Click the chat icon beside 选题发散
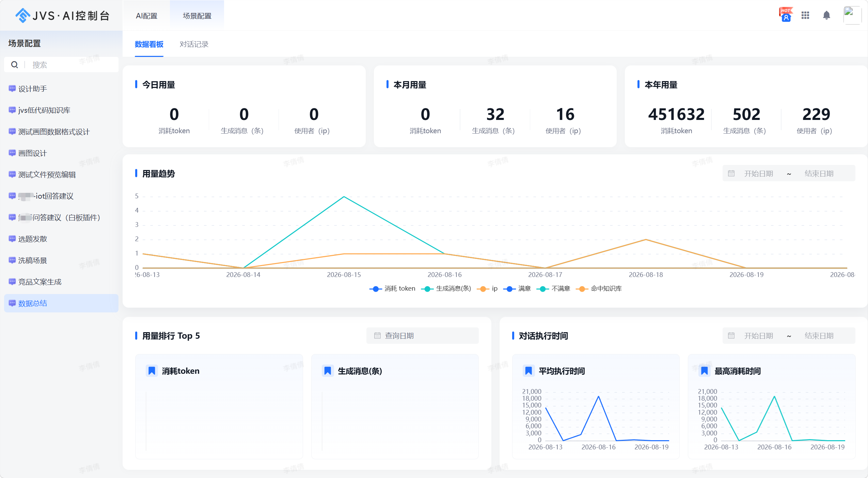Screen dimensions: 868x478 click(12, 239)
